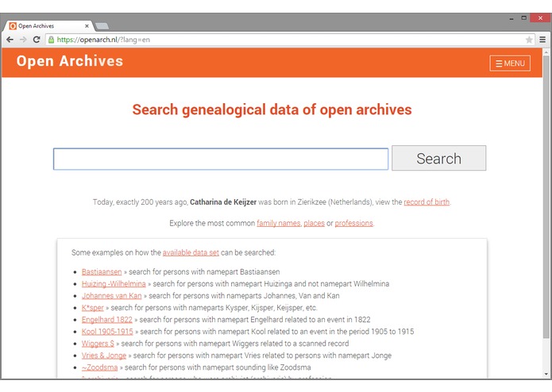
Task: Maximize the browser window
Action: (524, 18)
